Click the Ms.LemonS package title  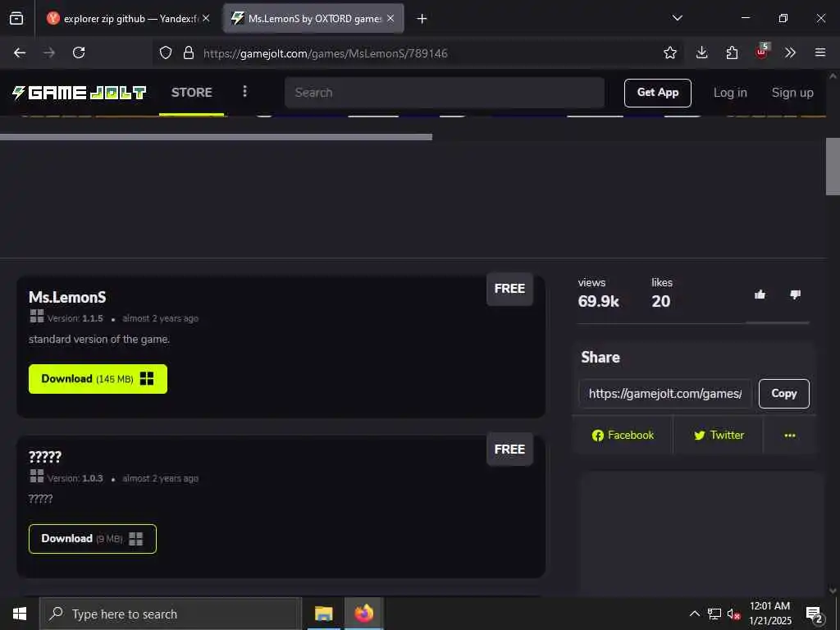[x=67, y=297]
